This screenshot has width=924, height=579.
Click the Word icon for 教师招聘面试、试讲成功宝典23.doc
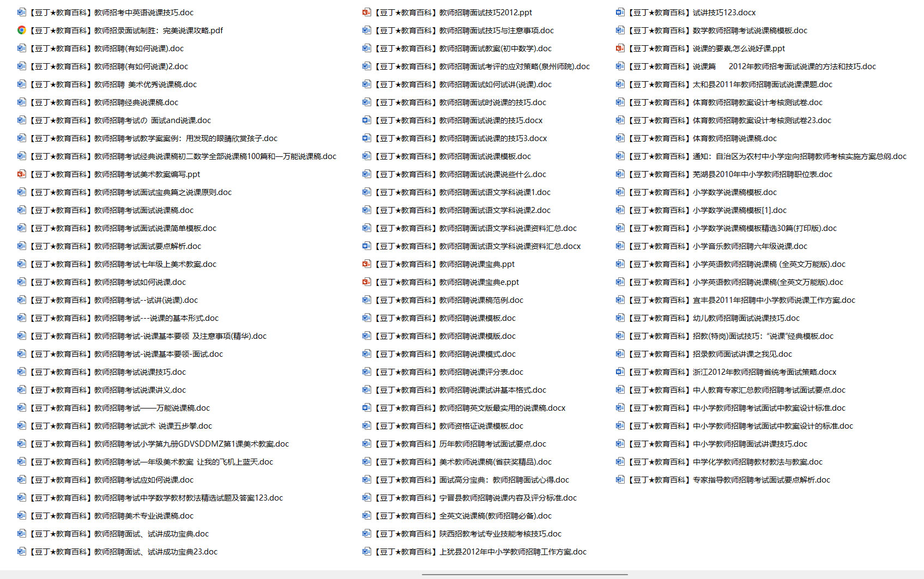tap(21, 551)
